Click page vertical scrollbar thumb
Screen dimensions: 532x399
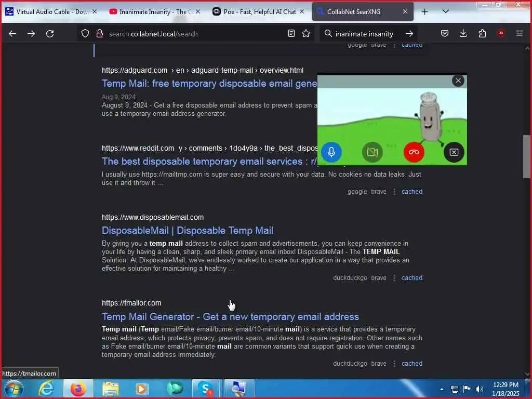coord(527,156)
